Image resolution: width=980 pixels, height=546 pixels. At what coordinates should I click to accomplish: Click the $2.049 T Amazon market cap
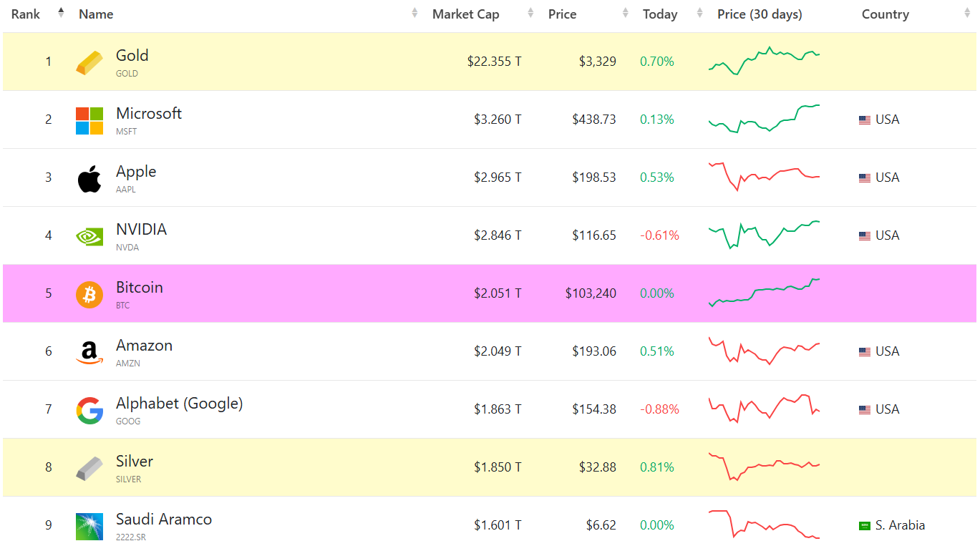click(498, 351)
